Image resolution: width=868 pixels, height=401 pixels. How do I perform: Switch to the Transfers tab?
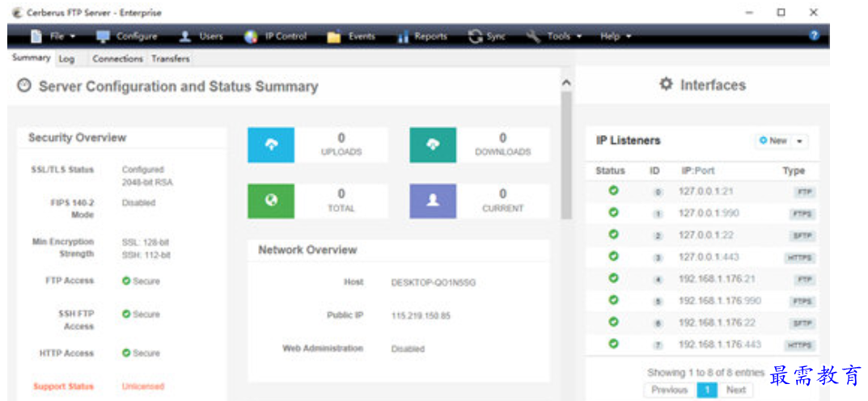(171, 59)
